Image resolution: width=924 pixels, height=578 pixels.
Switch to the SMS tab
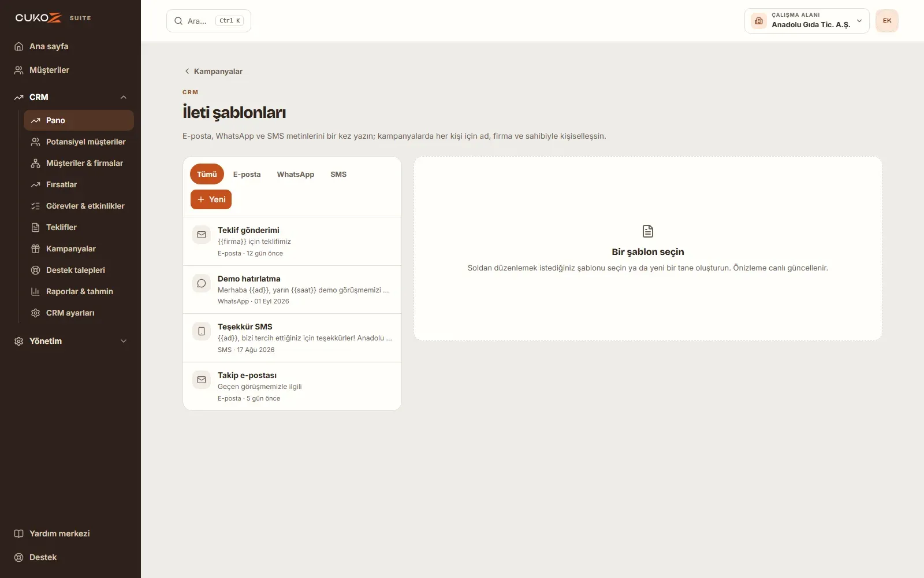click(x=338, y=174)
